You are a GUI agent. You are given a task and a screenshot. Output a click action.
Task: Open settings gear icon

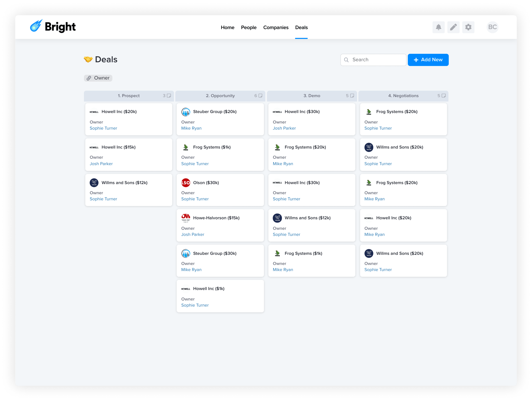coord(468,27)
